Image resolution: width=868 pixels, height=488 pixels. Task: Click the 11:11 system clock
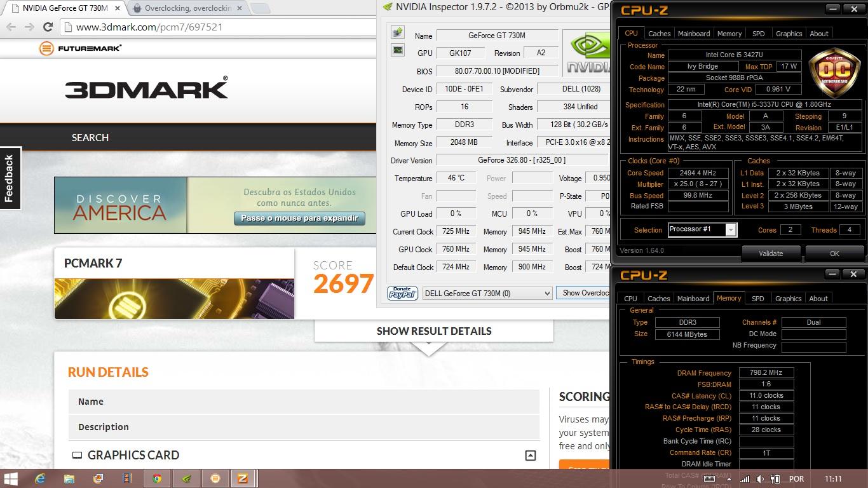coord(833,479)
